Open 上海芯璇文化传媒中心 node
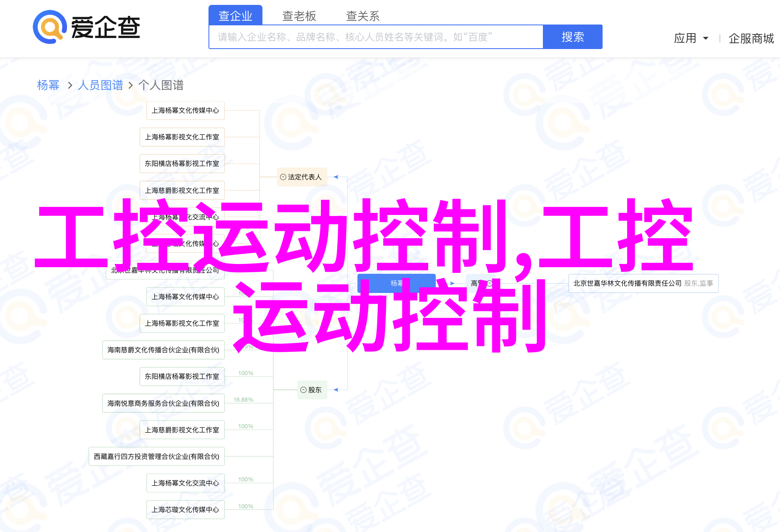Screen dimensions: 780x532 pos(186,510)
